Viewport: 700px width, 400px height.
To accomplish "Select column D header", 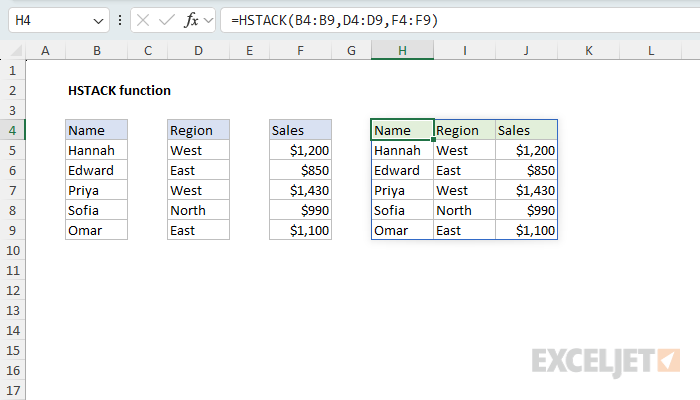I will [199, 50].
